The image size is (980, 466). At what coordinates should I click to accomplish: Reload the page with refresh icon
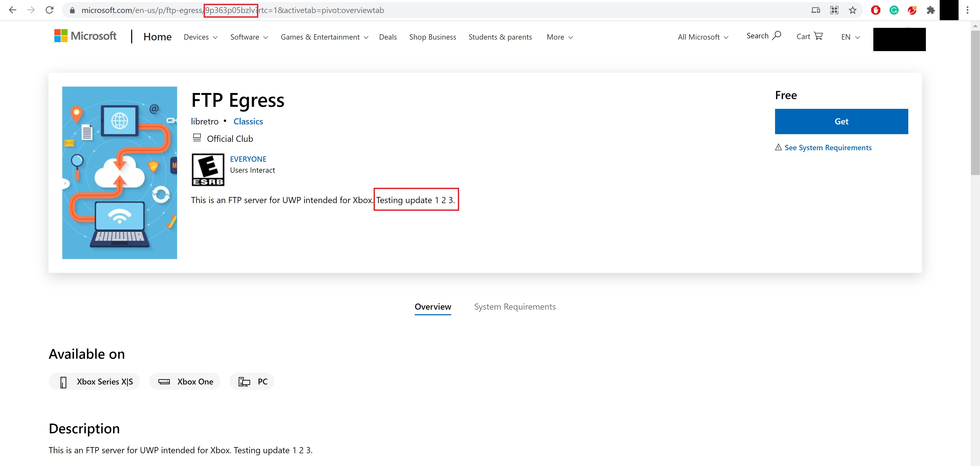(x=50, y=10)
